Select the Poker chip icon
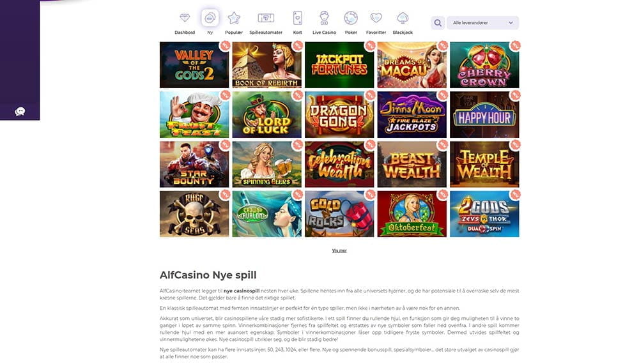This screenshot has height=364, width=639. [351, 18]
